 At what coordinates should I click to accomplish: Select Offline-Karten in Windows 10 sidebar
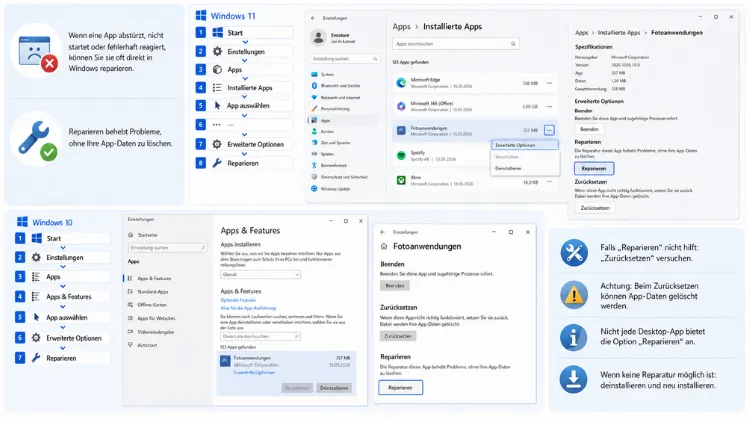[x=147, y=305]
